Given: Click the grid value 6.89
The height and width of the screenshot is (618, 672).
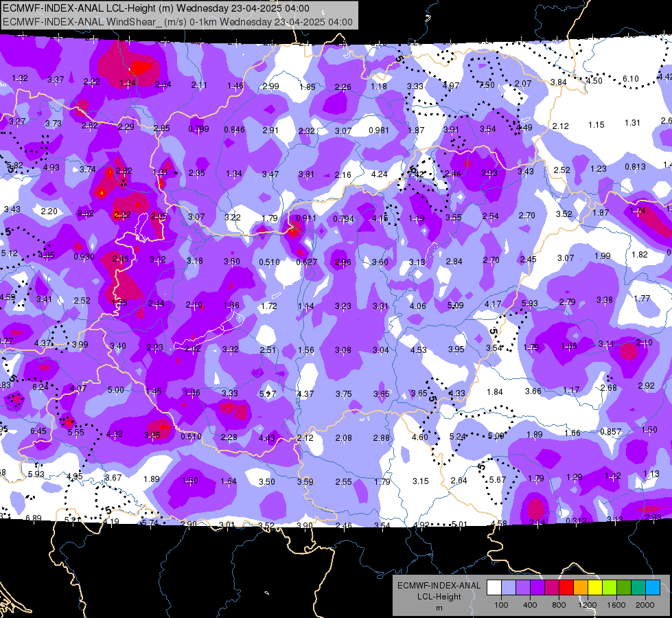Looking at the screenshot, I should click(34, 518).
